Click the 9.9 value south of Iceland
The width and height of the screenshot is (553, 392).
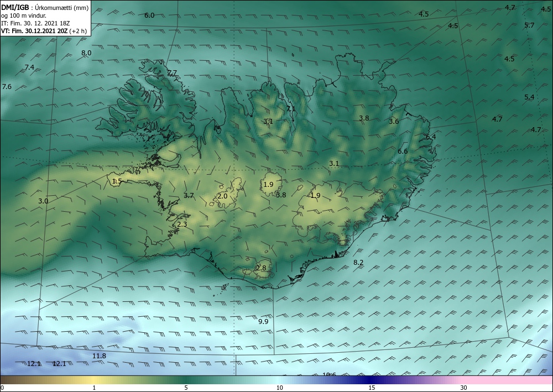point(263,321)
